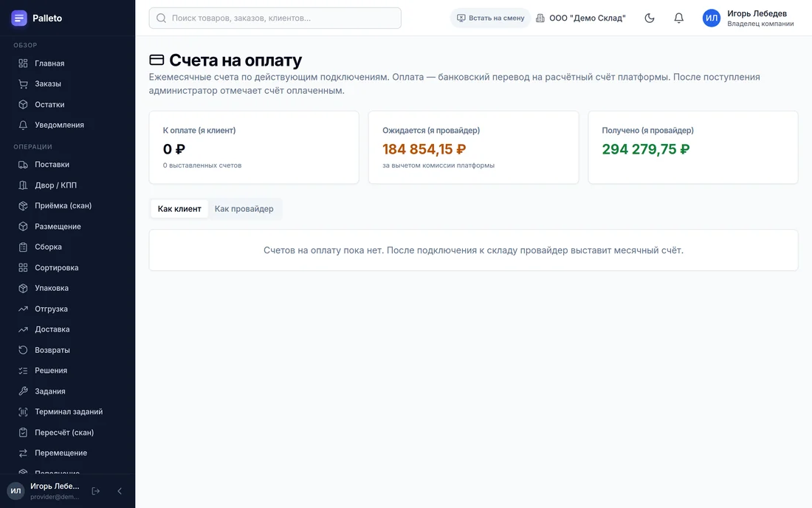The width and height of the screenshot is (812, 508).
Task: Open Терминал заданий scanner icon
Action: click(23, 412)
